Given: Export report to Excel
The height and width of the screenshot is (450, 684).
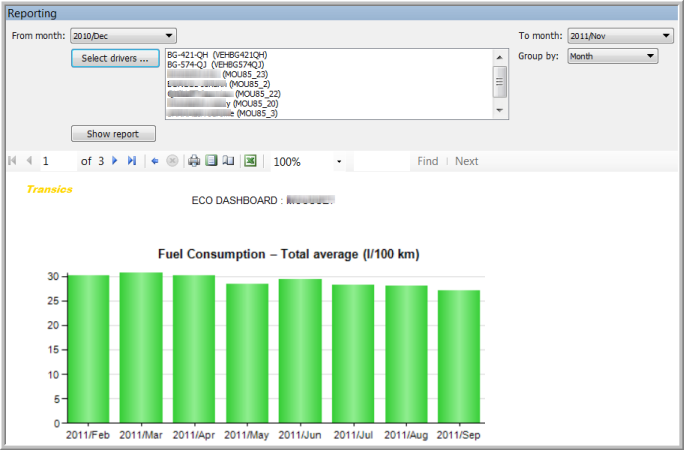Looking at the screenshot, I should pos(250,161).
